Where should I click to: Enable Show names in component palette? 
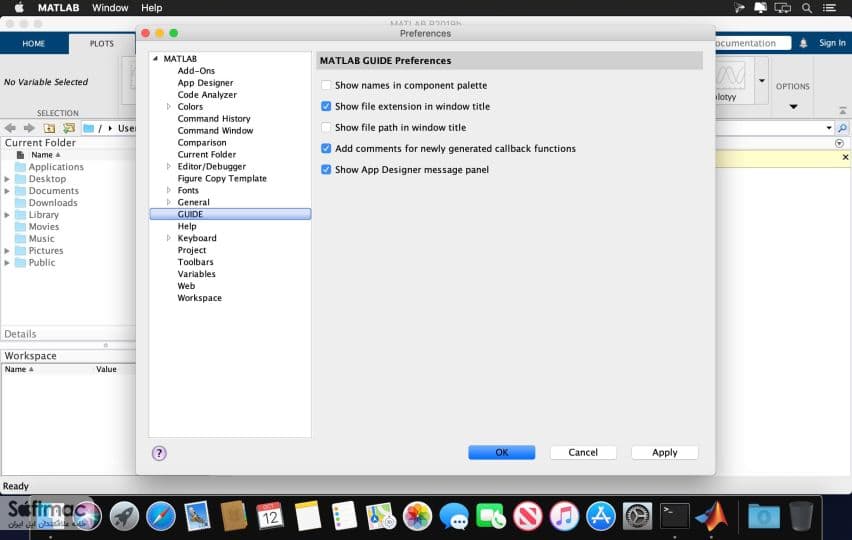(x=326, y=85)
